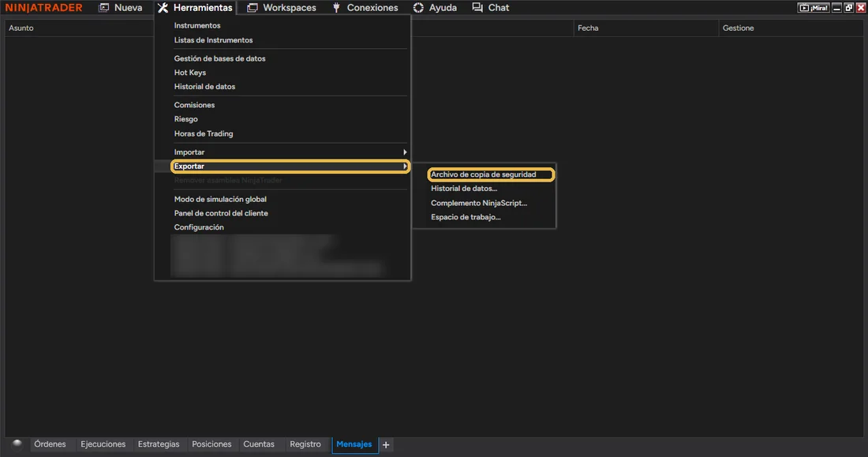
Task: Expand the Importar submenu arrow
Action: 405,152
